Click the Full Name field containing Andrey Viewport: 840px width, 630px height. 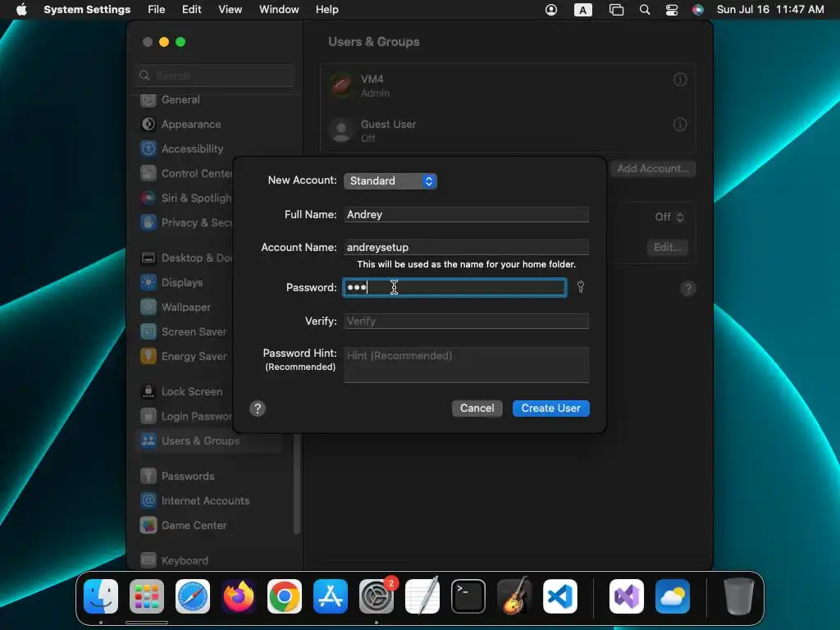pos(466,214)
